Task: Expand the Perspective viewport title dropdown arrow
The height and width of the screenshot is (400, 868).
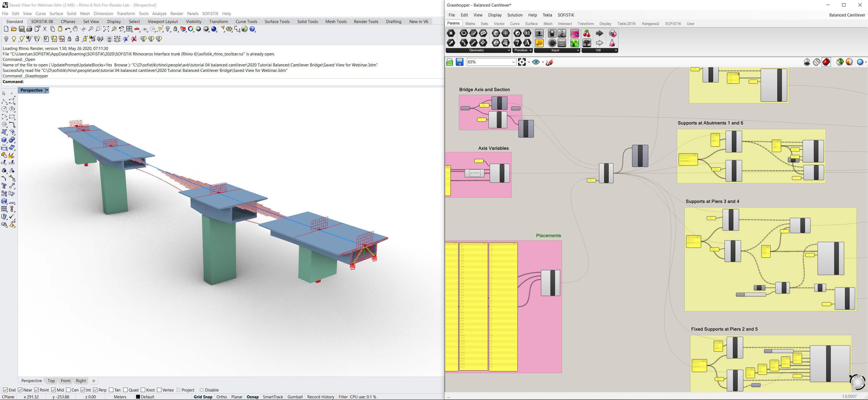Action: [x=47, y=90]
